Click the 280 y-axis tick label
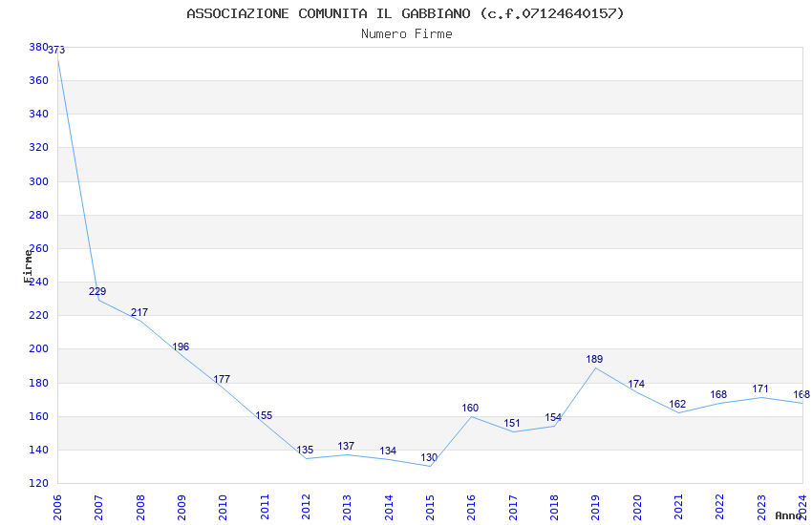 (x=38, y=215)
